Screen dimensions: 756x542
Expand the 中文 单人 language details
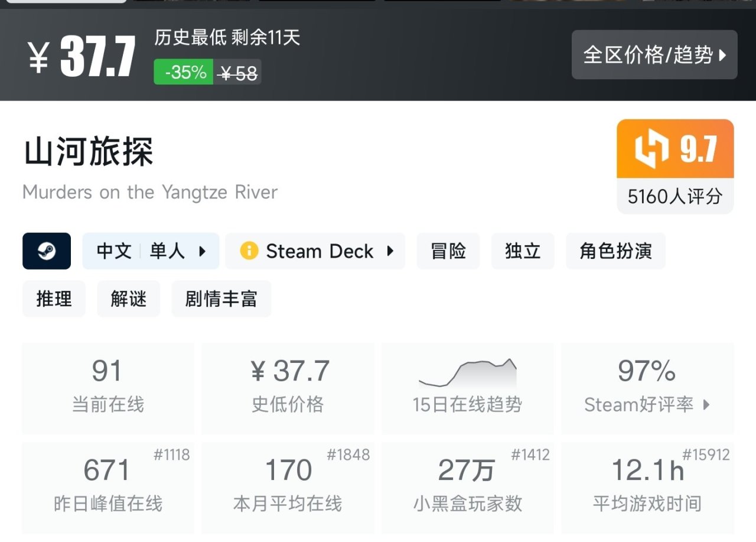tap(151, 251)
